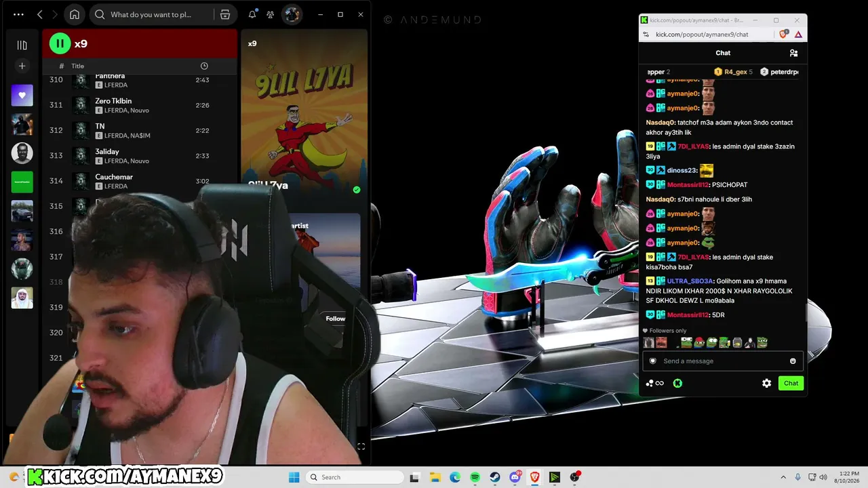Open the emote picker in the message box
The image size is (868, 488).
coord(793,361)
